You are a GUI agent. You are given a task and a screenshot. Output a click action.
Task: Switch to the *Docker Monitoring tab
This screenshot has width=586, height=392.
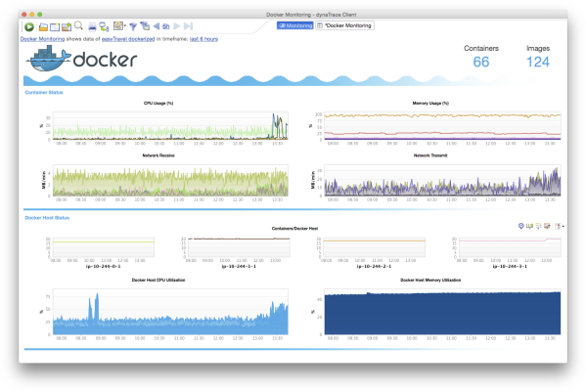tap(344, 25)
